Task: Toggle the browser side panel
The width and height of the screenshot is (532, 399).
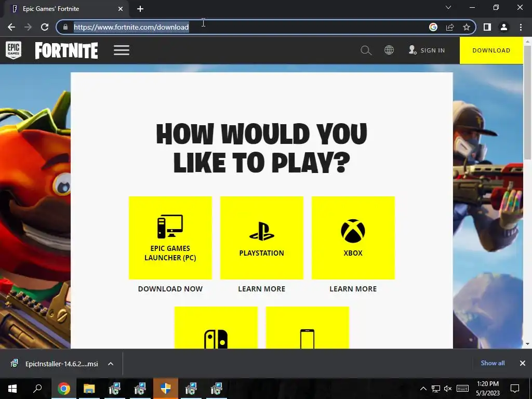Action: click(487, 27)
